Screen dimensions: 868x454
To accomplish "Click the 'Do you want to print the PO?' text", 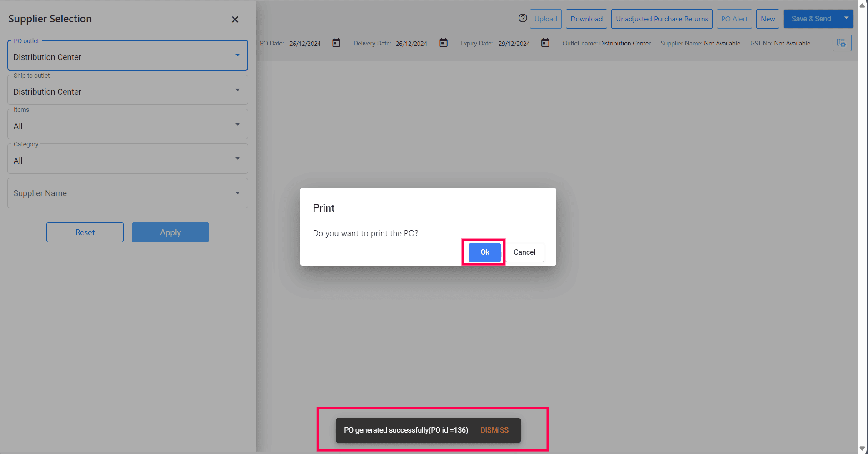I will click(x=365, y=233).
